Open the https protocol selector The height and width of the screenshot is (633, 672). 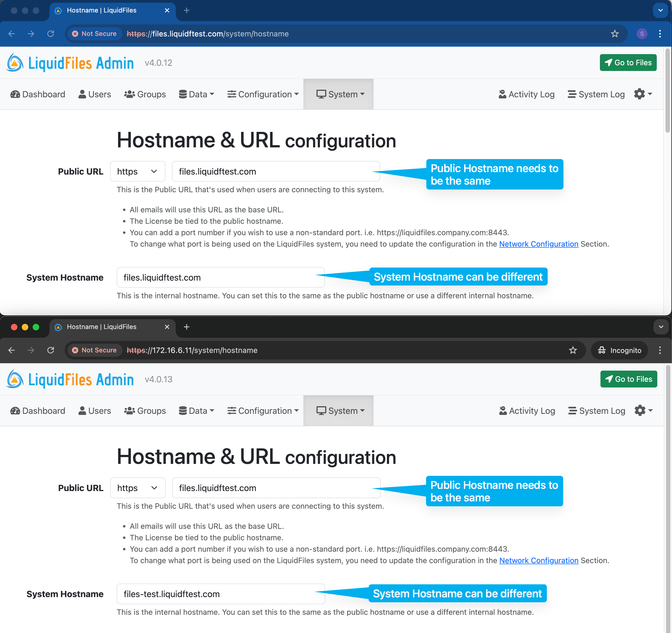click(137, 171)
